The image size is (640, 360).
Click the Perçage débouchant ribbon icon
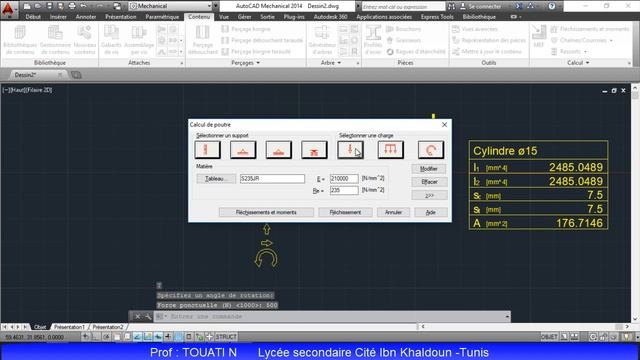click(203, 40)
